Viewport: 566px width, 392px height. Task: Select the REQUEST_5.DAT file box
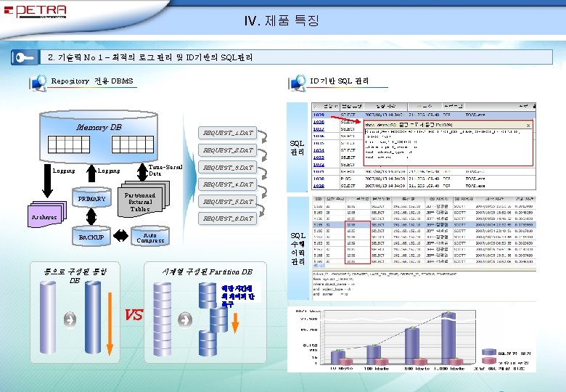point(227,201)
